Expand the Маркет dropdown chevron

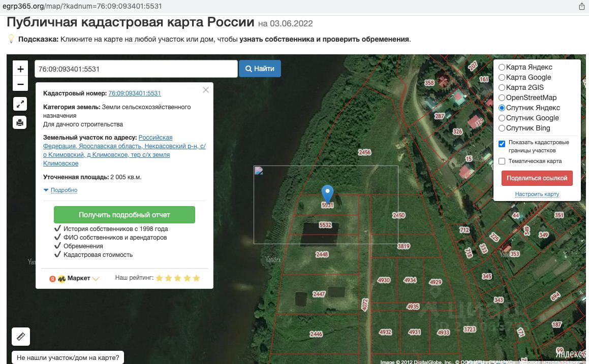coord(96,279)
